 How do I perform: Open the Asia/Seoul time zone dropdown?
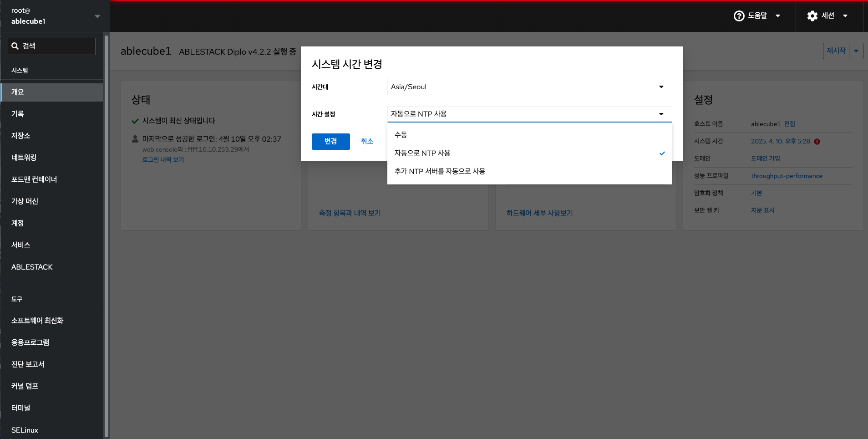click(x=529, y=87)
